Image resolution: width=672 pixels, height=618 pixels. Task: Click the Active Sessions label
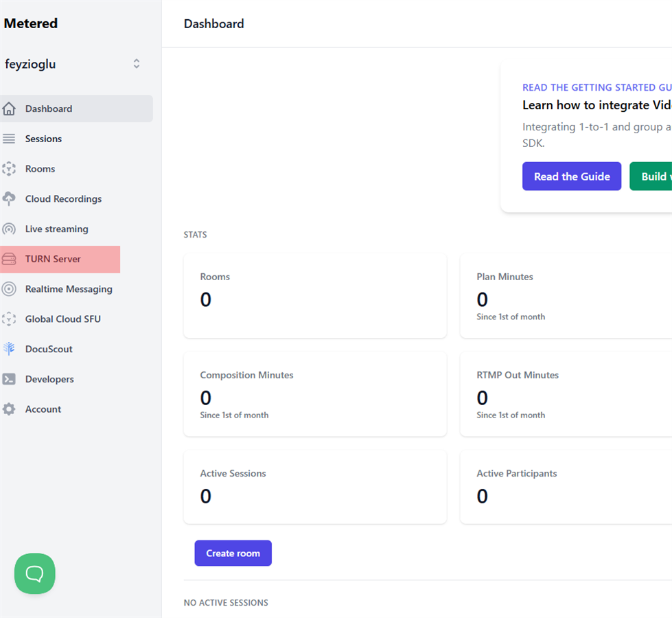tap(233, 473)
